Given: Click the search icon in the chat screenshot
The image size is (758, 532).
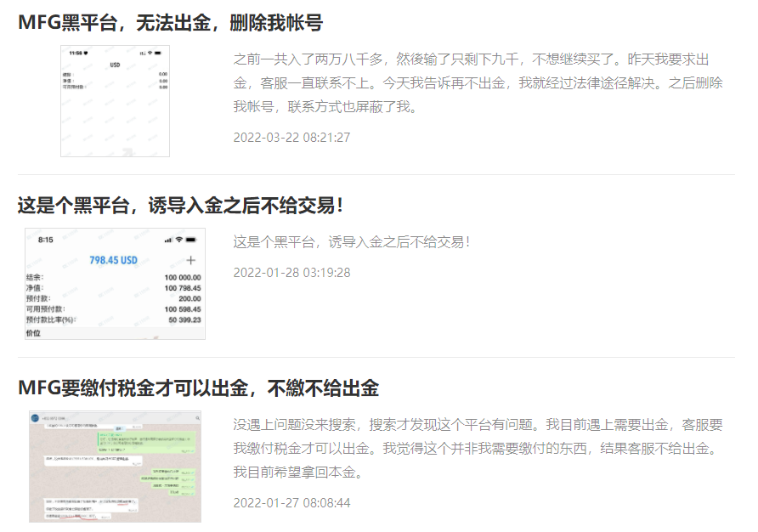Looking at the screenshot, I should coord(196,417).
